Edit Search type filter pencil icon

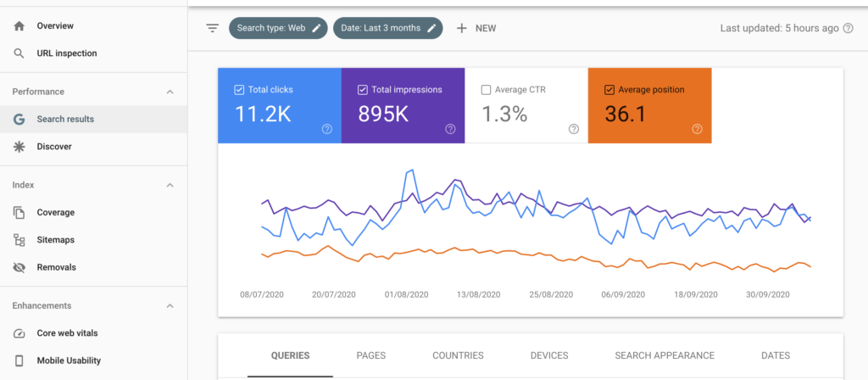(316, 28)
